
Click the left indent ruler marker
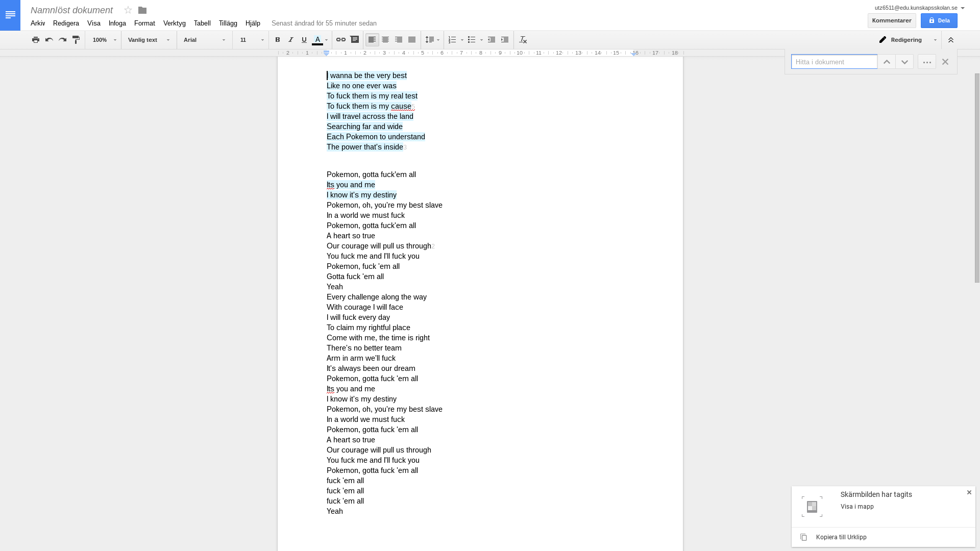pos(326,53)
